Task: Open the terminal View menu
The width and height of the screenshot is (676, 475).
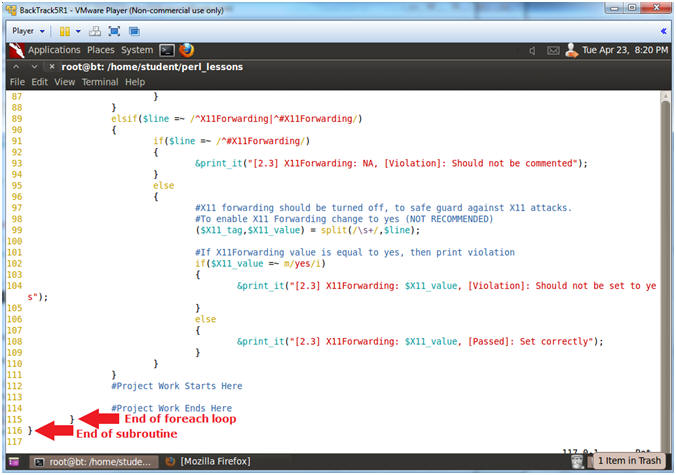Action: pos(65,82)
